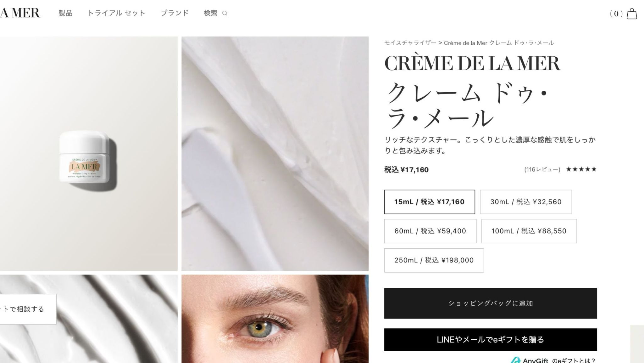Open the 116レビュー reviews link

click(542, 169)
